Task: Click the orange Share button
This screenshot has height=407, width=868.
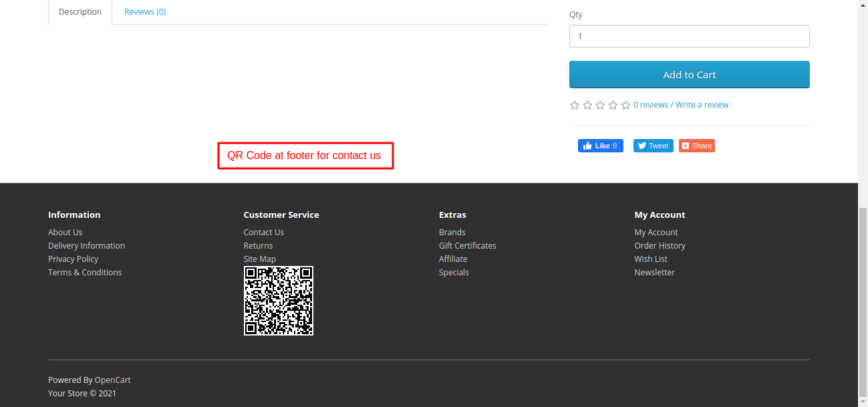Action: (x=696, y=146)
